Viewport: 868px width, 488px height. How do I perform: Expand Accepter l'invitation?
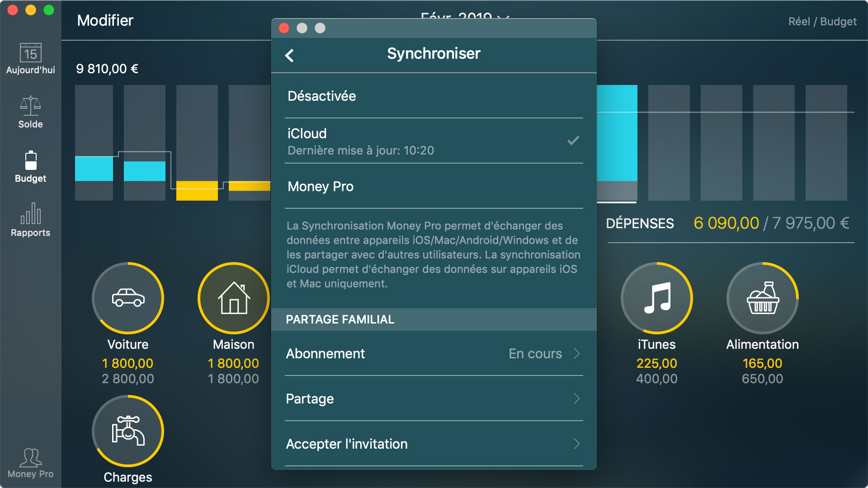point(433,444)
